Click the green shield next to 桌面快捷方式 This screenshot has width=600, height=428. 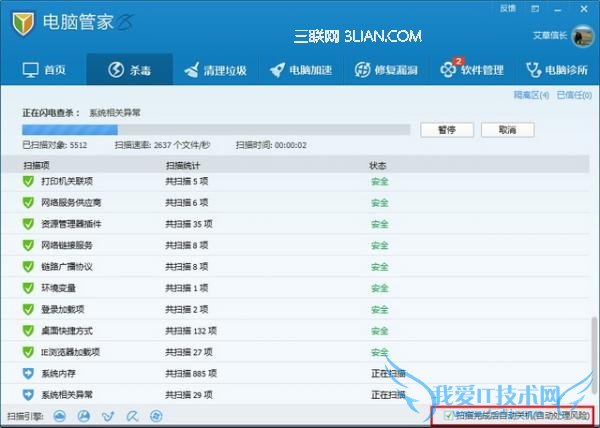pos(28,330)
